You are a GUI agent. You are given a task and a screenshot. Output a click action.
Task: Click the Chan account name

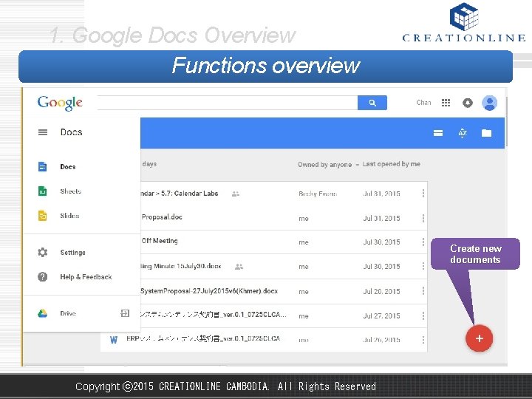tap(424, 103)
